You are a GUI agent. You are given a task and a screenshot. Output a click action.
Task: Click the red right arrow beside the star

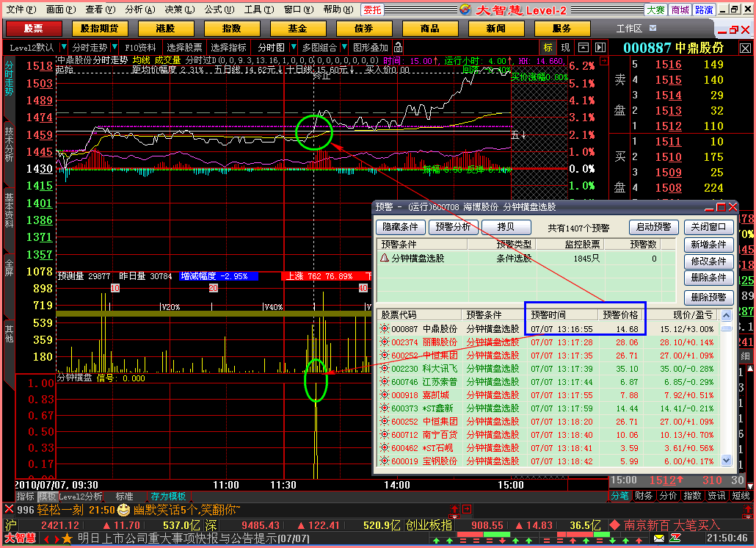56,538
